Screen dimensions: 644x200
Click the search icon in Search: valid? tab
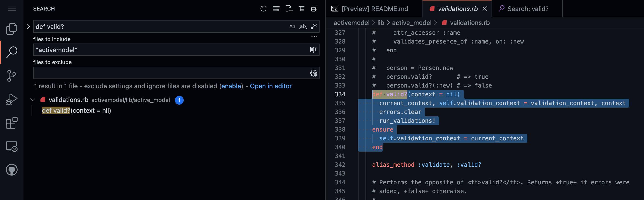point(502,9)
